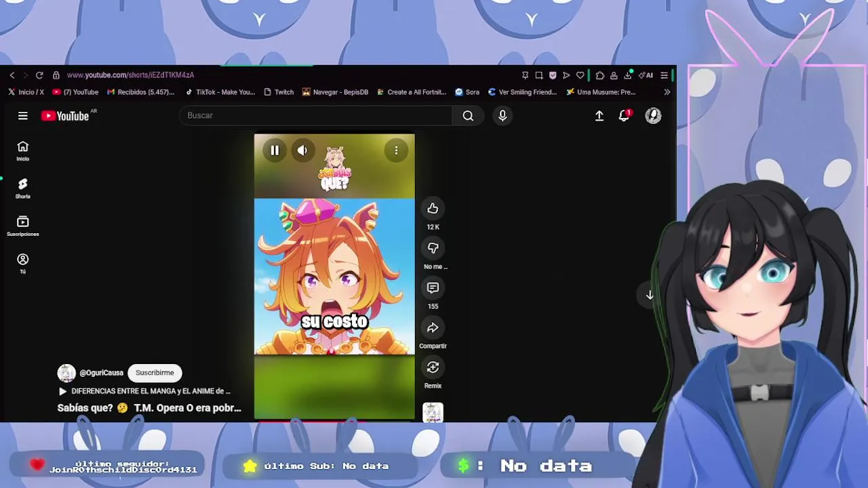Open the Ver Smiling Friend bookmark
Viewport: 868px width, 488px height.
[x=522, y=92]
